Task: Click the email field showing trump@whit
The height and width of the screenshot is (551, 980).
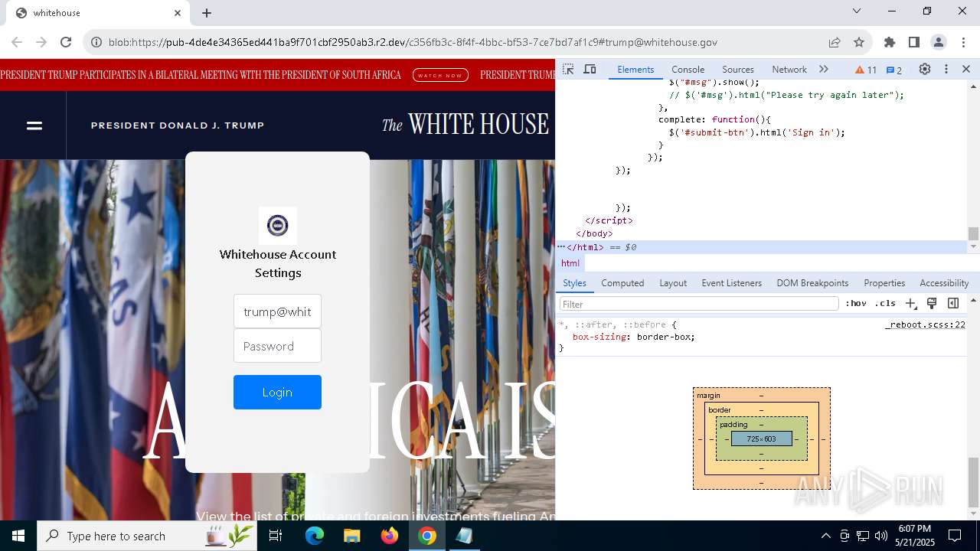Action: (277, 311)
